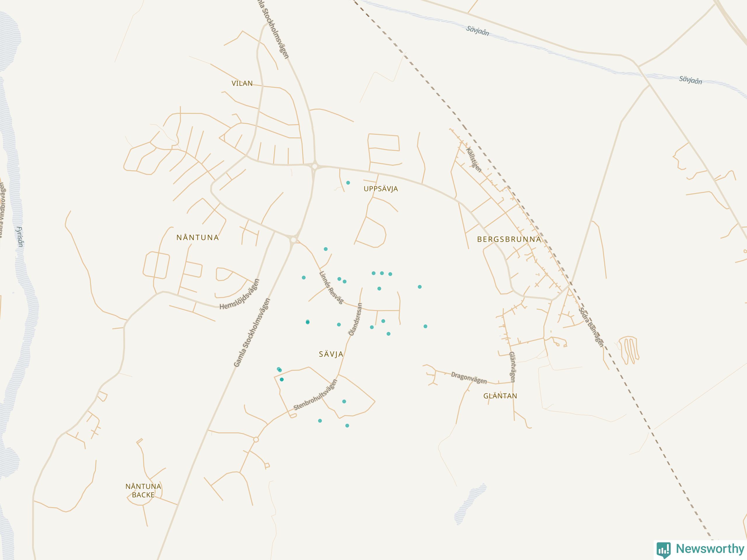Click the roundabout north of Uppsävja road
Image resolution: width=747 pixels, height=560 pixels.
tap(315, 166)
